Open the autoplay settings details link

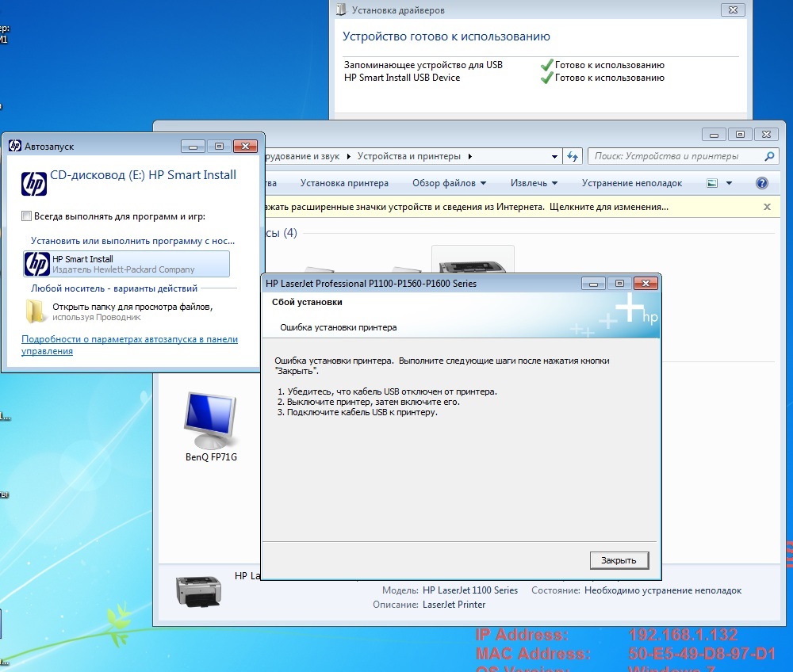tap(129, 345)
